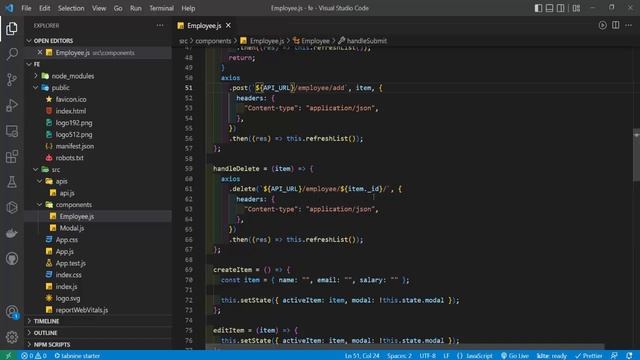Click Go Live in status bar
The height and width of the screenshot is (360, 640).
click(x=514, y=356)
